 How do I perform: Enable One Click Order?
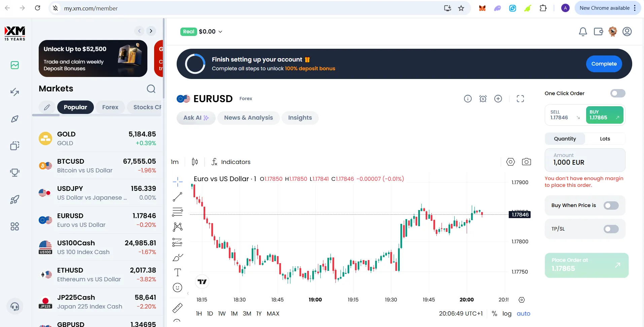618,93
